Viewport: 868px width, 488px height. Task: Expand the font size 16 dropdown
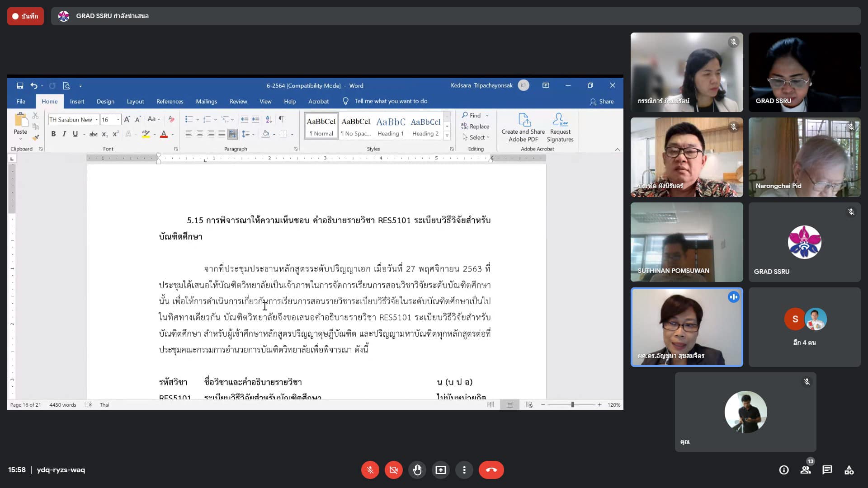tap(118, 120)
